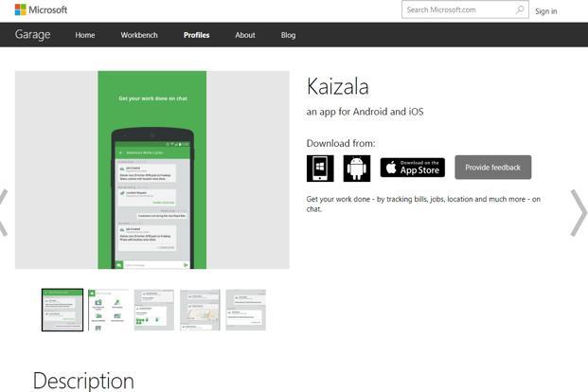
Task: Select the first chat screenshot thumbnail
Action: coord(62,310)
